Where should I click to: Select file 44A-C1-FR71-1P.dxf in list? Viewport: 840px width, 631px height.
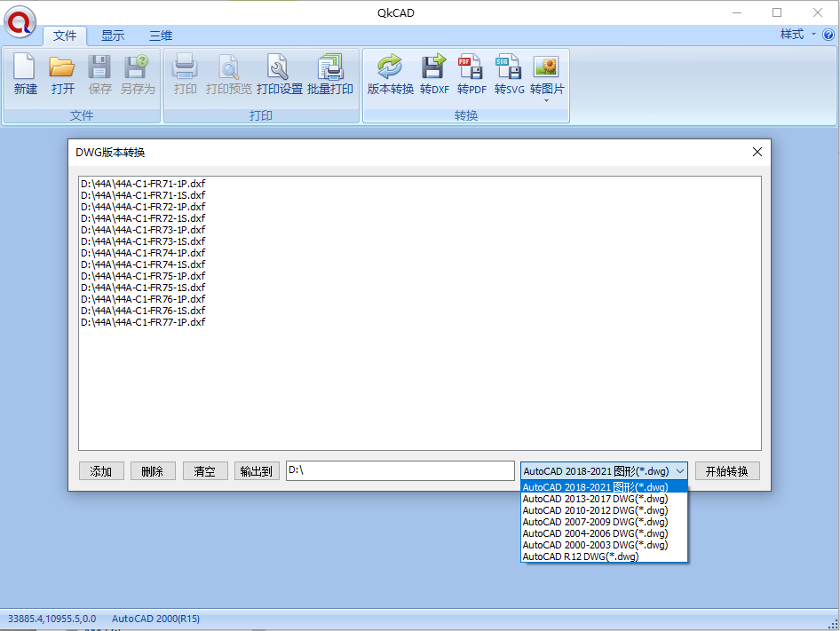click(143, 184)
